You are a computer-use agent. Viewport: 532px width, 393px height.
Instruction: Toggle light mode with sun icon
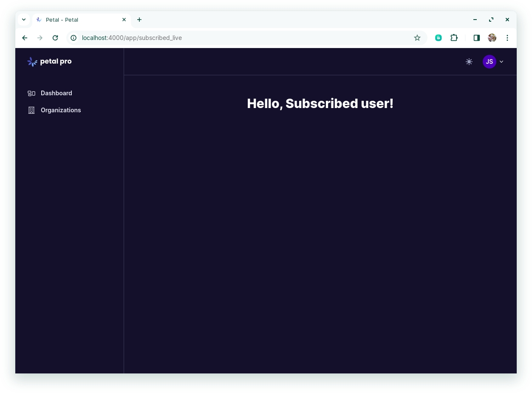tap(469, 62)
